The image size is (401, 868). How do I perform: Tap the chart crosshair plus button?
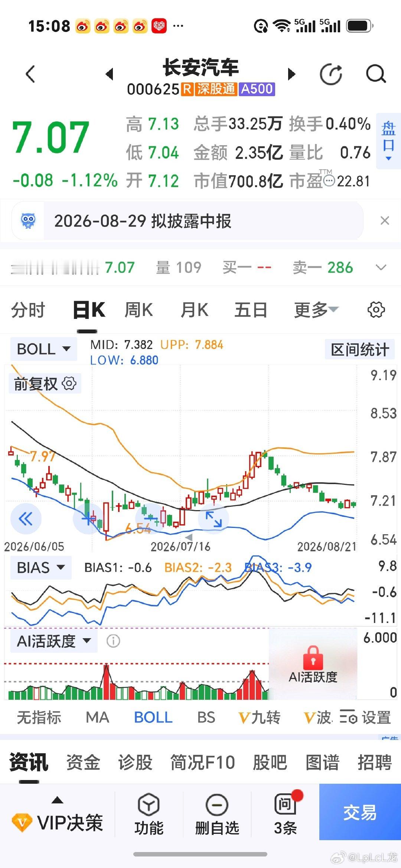(x=88, y=519)
